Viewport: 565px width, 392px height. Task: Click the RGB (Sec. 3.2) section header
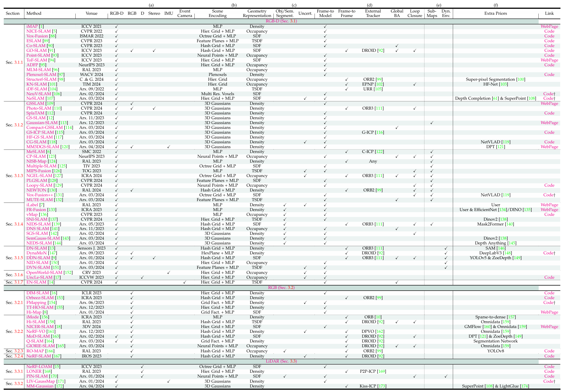(x=281, y=287)
